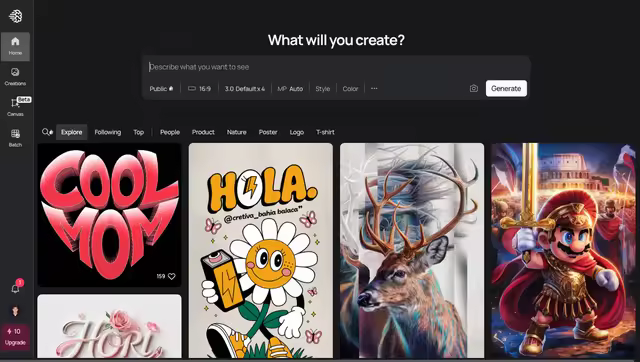
Task: Click the 159 likes count
Action: [x=160, y=276]
